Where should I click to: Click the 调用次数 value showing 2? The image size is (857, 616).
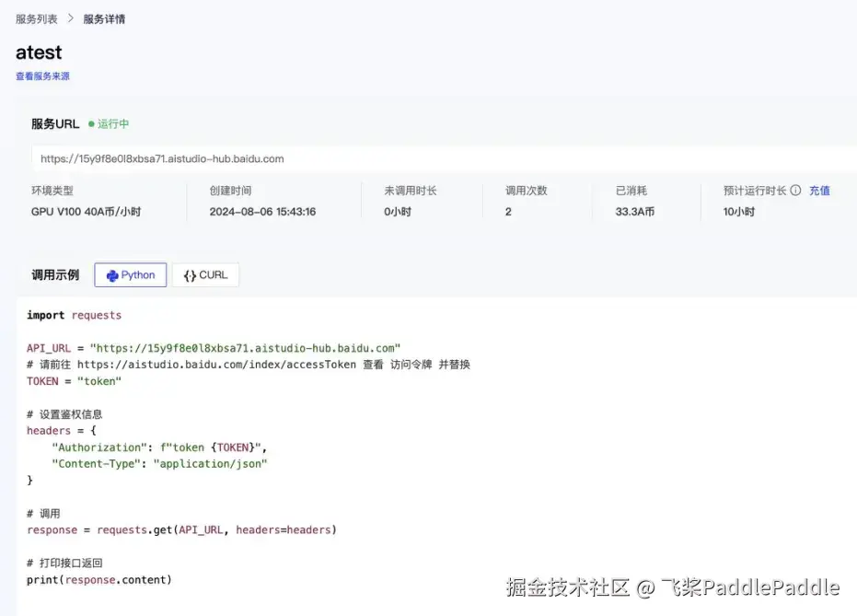[507, 210]
